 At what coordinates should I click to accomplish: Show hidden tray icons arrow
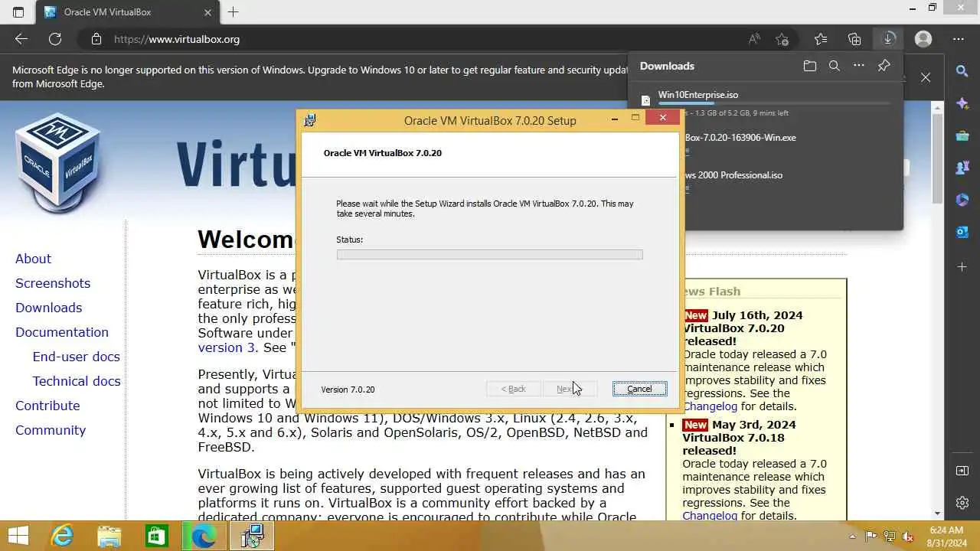tap(853, 536)
